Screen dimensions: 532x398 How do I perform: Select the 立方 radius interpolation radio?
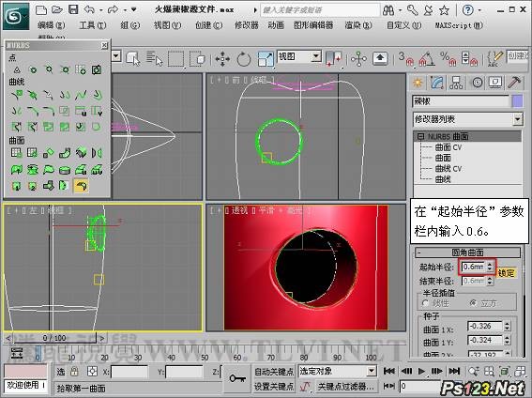[x=473, y=302]
